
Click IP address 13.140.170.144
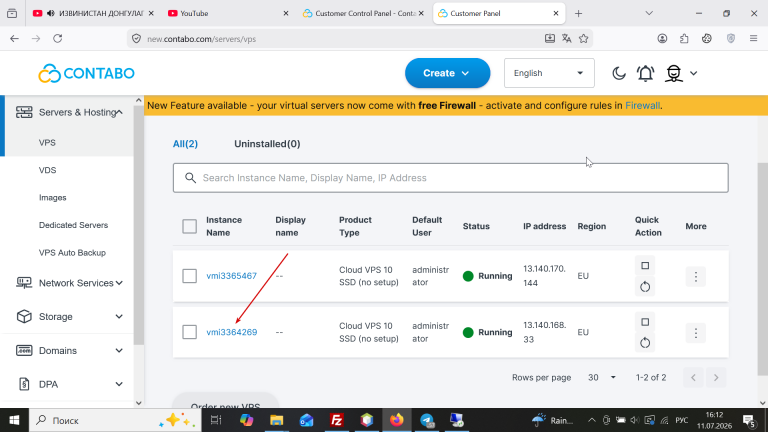tap(544, 276)
